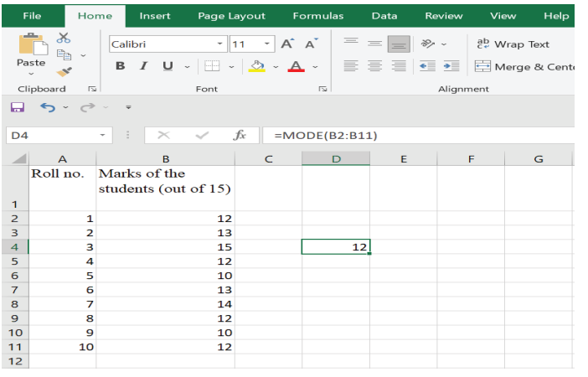The height and width of the screenshot is (377, 588).
Task: Increase font size with larger A icon
Action: [287, 44]
